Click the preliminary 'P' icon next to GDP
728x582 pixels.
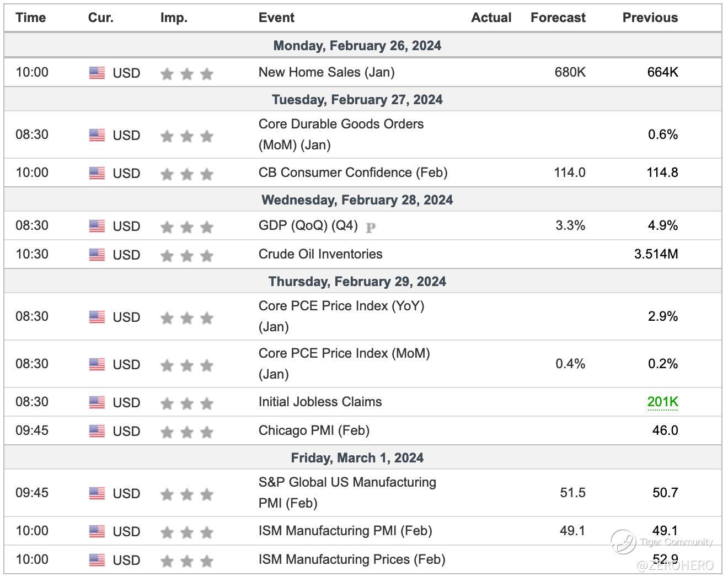pos(371,227)
